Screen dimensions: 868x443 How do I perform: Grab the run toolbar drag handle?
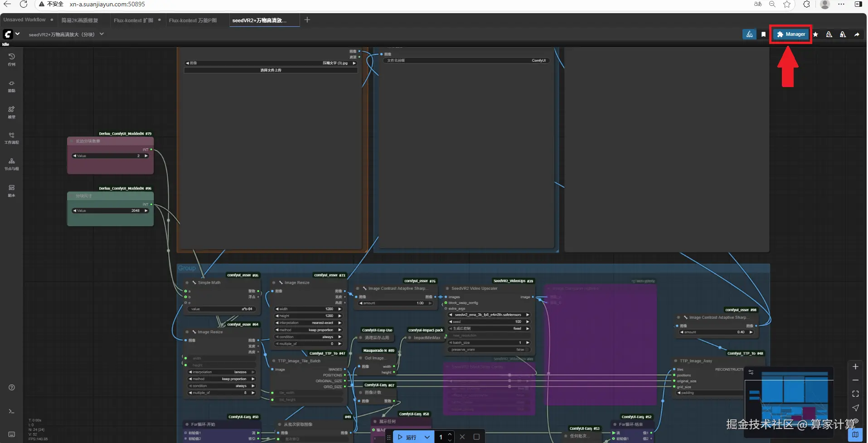coord(388,438)
